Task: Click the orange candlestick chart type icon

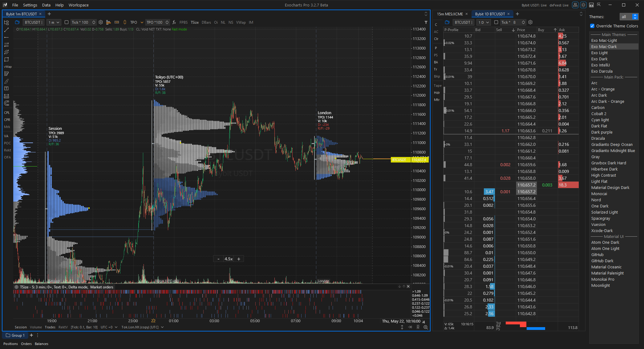Action: click(x=125, y=22)
